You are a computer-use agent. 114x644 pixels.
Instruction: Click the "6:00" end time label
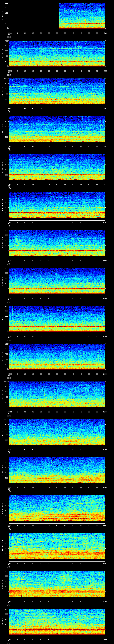[x=105, y=71]
